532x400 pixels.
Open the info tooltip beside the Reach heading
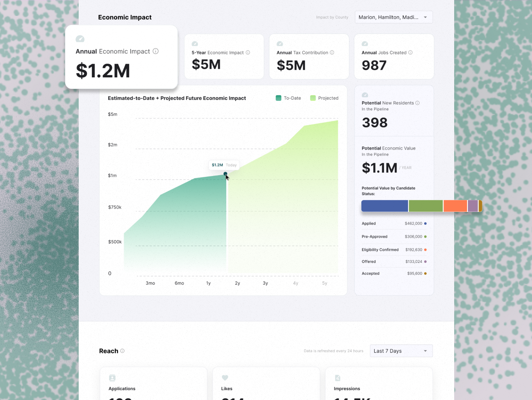click(x=123, y=351)
